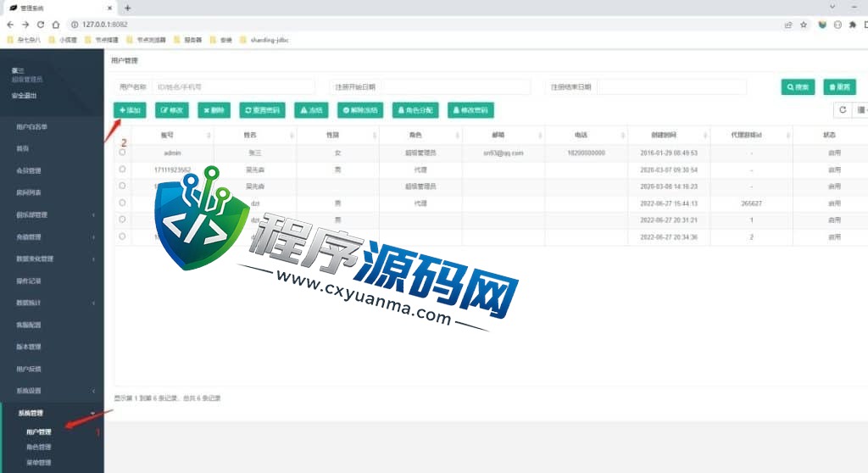Image resolution: width=868 pixels, height=473 pixels.
Task: Click the 冻结 freeze button
Action: (x=311, y=110)
